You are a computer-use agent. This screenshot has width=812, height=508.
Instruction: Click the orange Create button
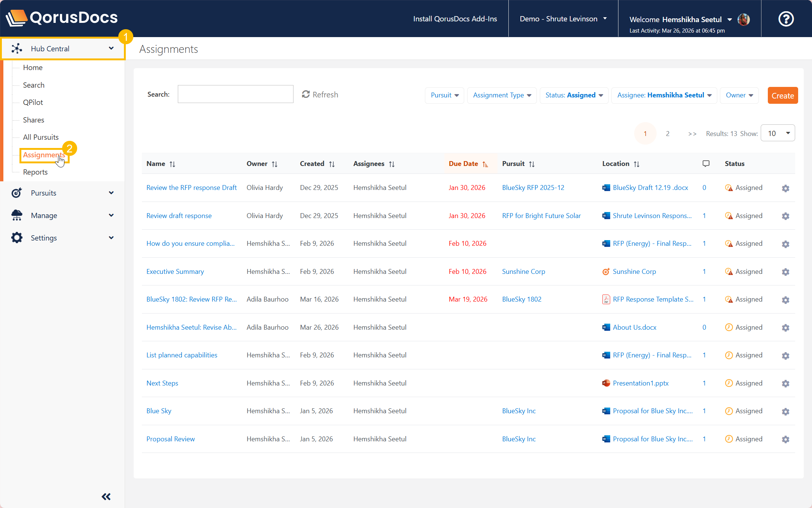pyautogui.click(x=782, y=96)
